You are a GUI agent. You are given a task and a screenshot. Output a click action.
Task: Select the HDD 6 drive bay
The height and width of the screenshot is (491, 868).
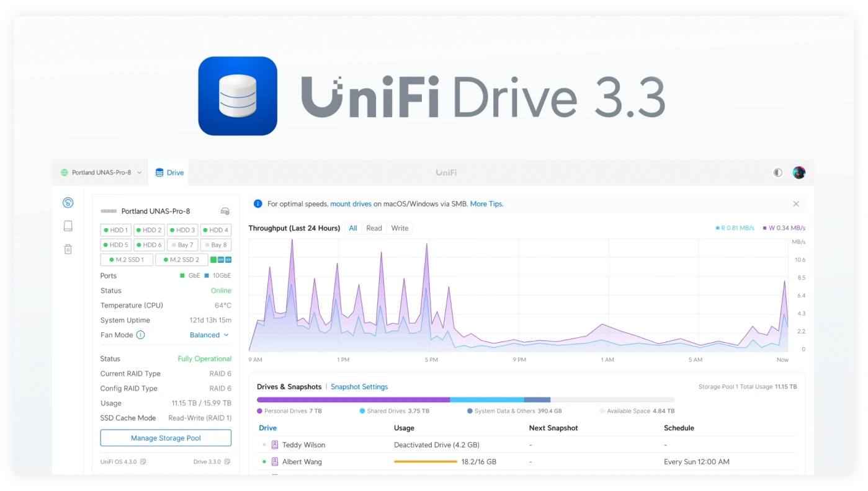point(149,245)
